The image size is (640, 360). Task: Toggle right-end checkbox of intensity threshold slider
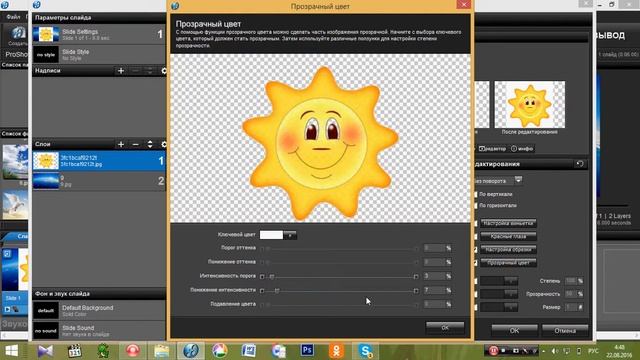tap(416, 277)
